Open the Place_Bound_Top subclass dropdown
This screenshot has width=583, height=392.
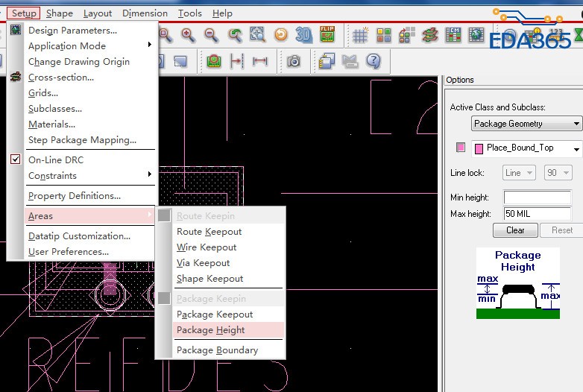click(x=527, y=148)
